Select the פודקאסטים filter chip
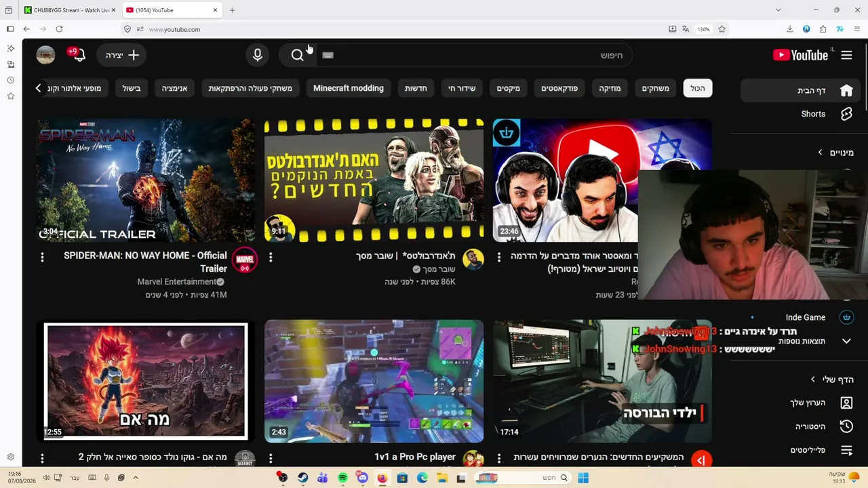 click(559, 88)
